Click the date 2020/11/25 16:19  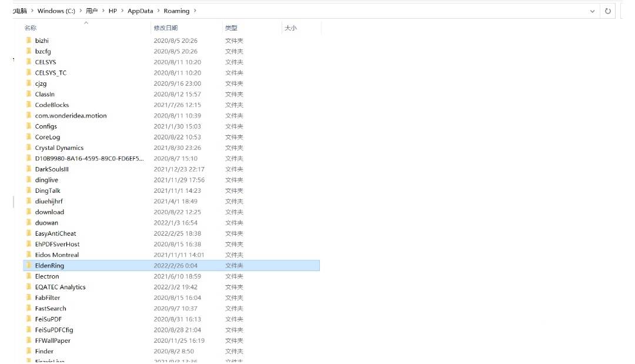179,340
